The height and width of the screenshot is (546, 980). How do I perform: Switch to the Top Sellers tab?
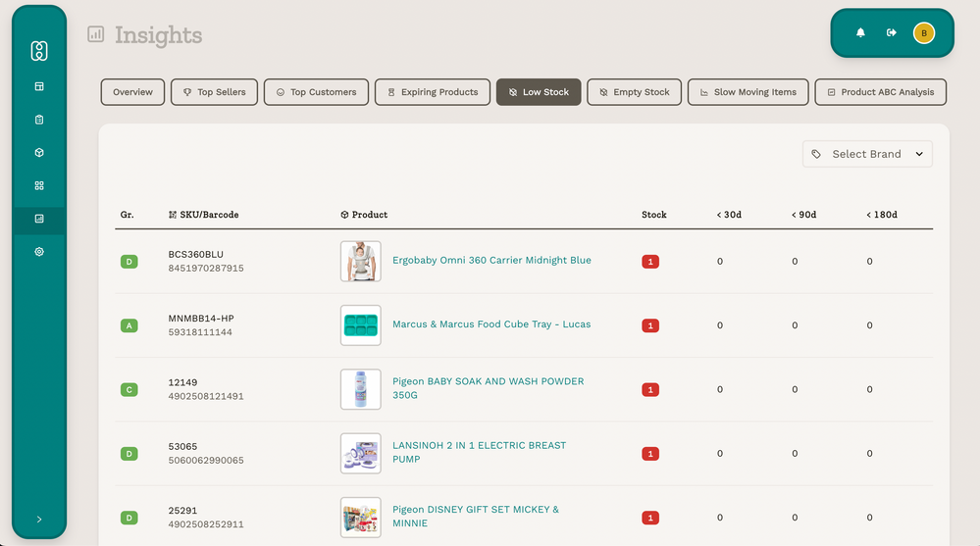coord(215,92)
